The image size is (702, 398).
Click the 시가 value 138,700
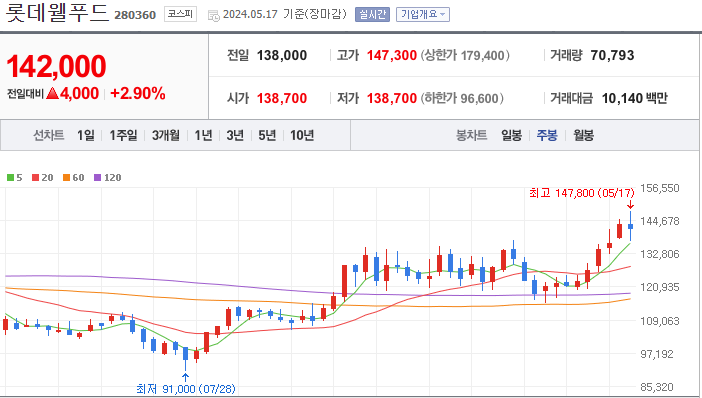tap(282, 98)
